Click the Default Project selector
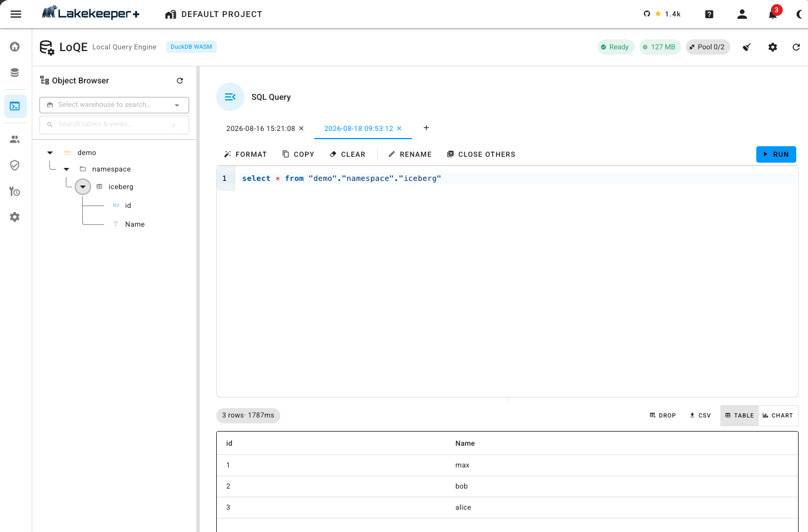Viewport: 808px width, 532px height. [x=214, y=14]
